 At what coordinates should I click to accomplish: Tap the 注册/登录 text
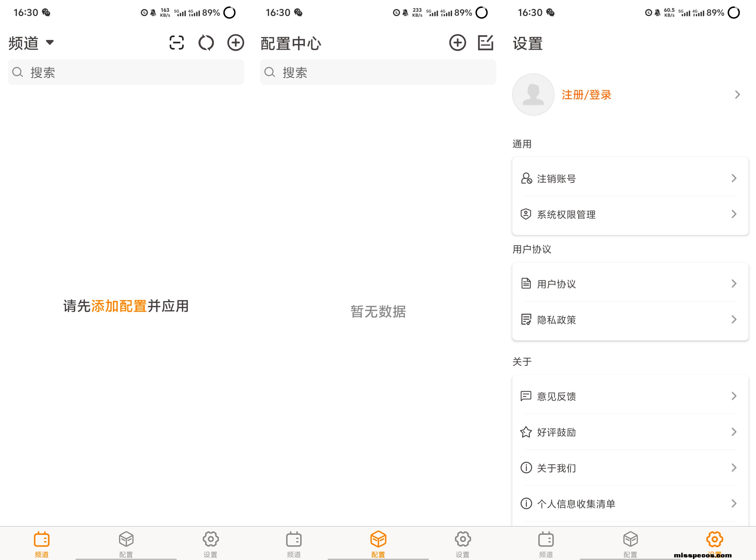(x=586, y=94)
